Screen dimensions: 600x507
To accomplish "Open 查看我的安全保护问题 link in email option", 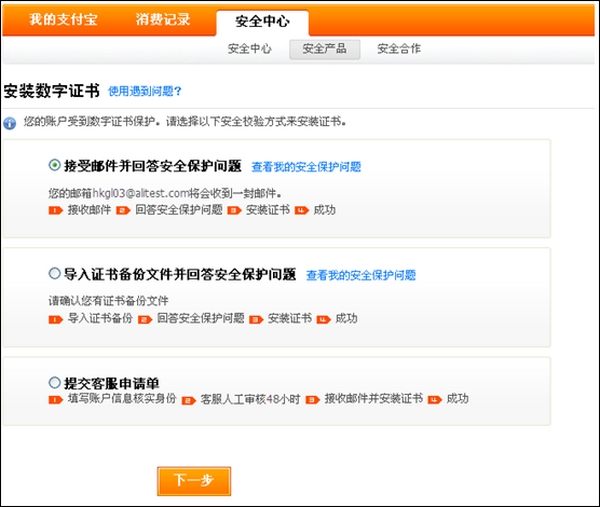I will (306, 167).
